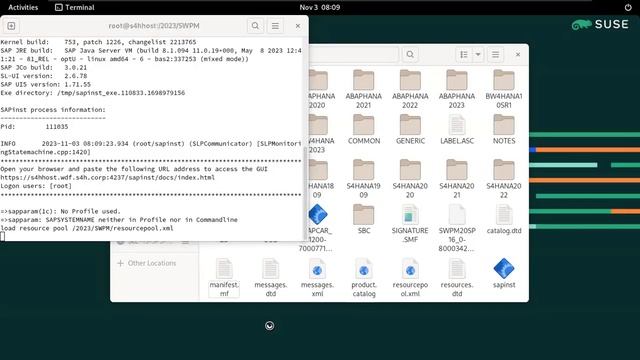
Task: Click Other Locations in sidebar
Action: pos(147,263)
